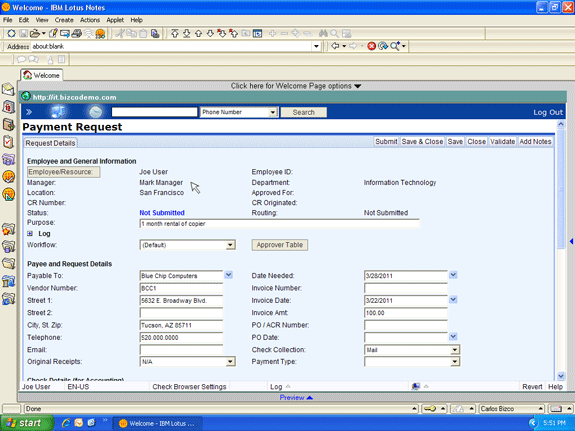Open the Check Collection Mail dropdown
Image resolution: width=575 pixels, height=431 pixels.
coord(455,350)
